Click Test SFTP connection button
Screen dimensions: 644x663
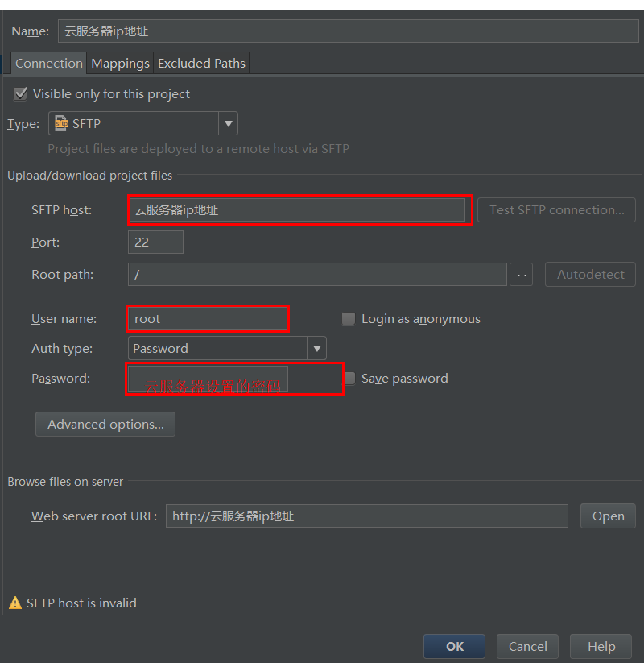(556, 209)
